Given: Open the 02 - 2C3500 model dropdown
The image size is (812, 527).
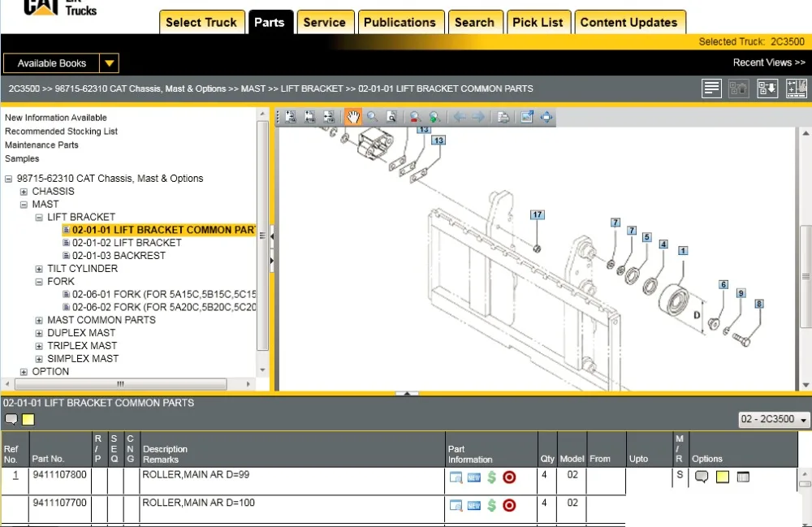Looking at the screenshot, I should 774,419.
